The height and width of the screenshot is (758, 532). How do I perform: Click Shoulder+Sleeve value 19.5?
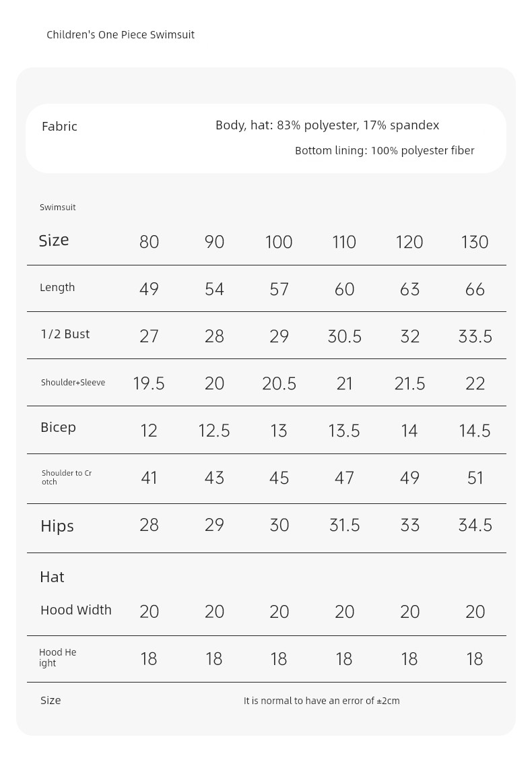click(149, 383)
